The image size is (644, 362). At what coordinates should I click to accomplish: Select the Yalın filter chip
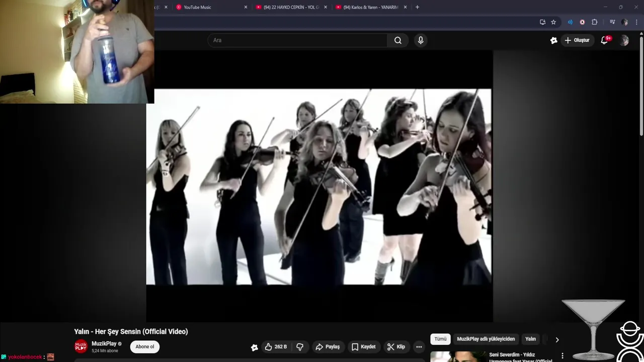[x=530, y=339]
